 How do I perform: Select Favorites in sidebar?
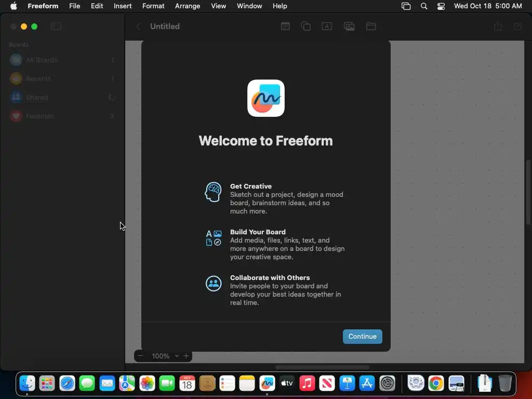click(62, 116)
